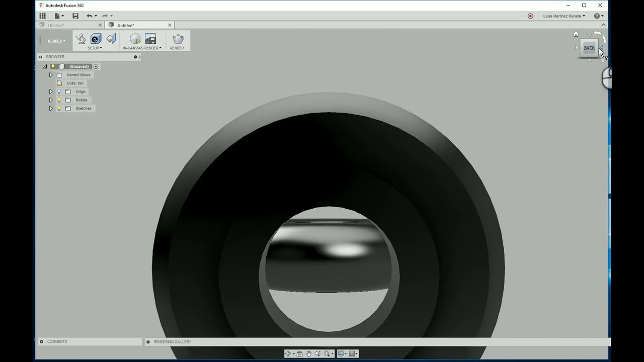Rotate view with ViewCube counterclockwise curved arrow

[x=597, y=33]
